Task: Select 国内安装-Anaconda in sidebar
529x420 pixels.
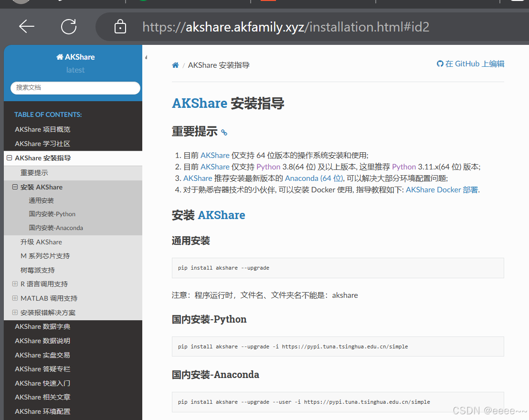Action: pos(56,228)
